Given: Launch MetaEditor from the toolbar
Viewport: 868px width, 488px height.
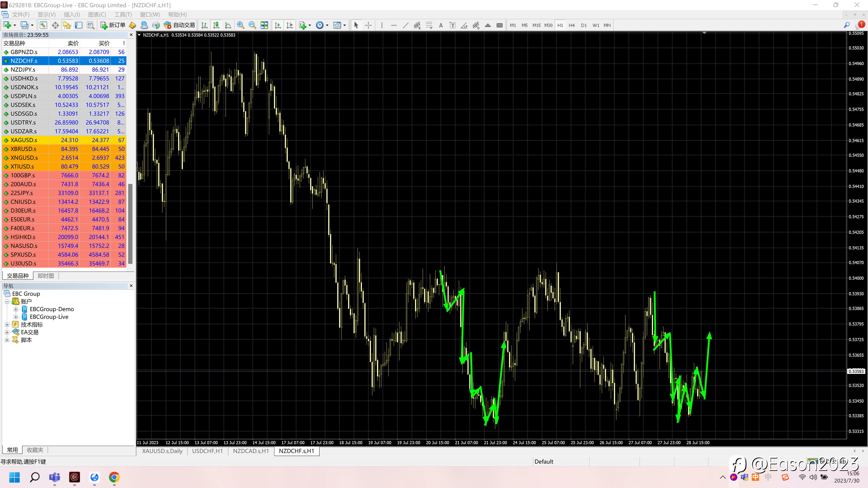Looking at the screenshot, I should 132,25.
